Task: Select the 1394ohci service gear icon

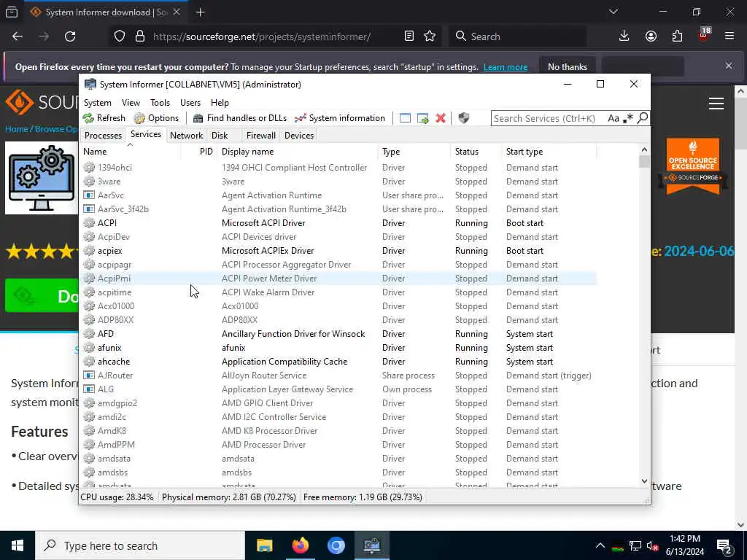Action: 88,167
